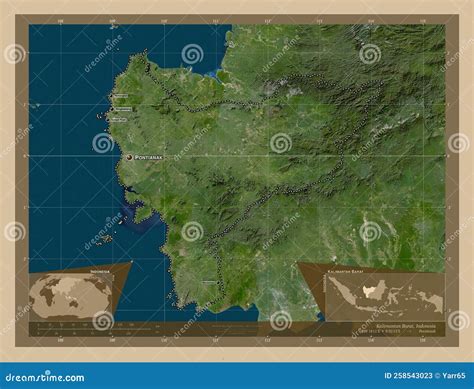Open the Indonesia archipelago inset map
474x389 pixels.
[385, 297]
